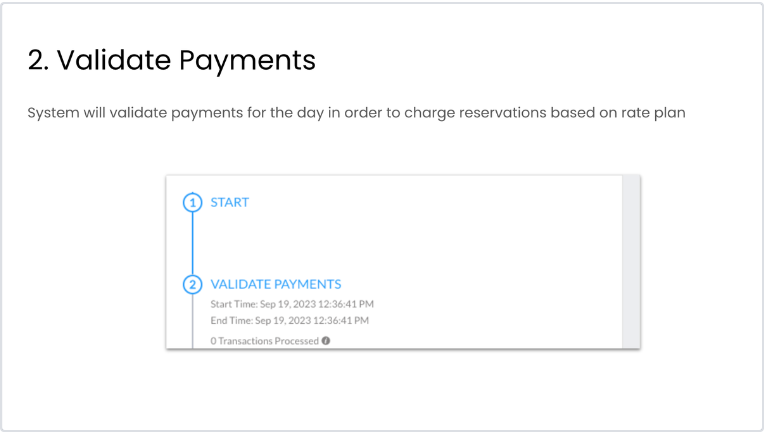Click the blue connector line between steps
765x433 pixels.
pos(192,243)
